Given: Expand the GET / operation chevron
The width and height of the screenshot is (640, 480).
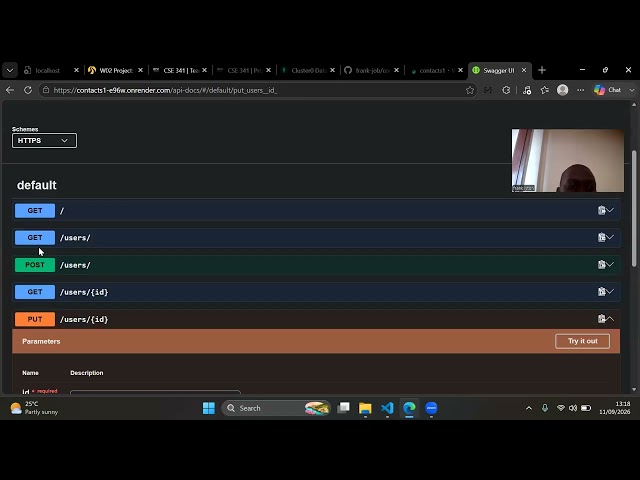Looking at the screenshot, I should [610, 210].
